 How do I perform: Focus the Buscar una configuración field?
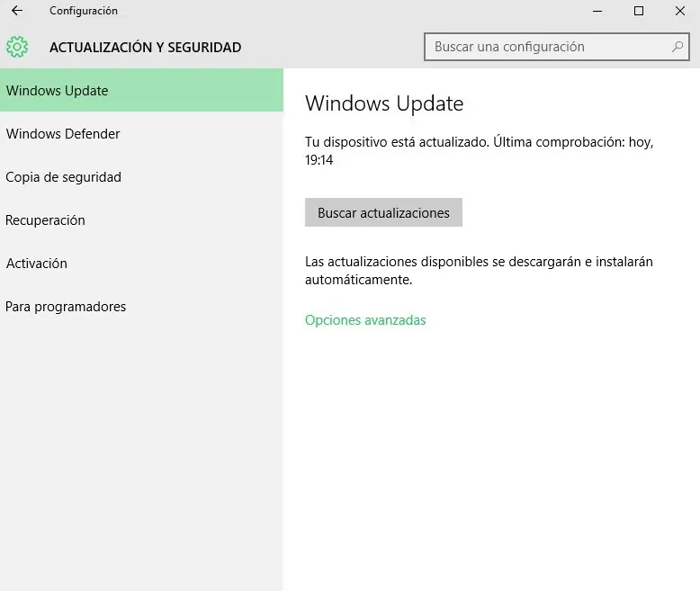(556, 47)
